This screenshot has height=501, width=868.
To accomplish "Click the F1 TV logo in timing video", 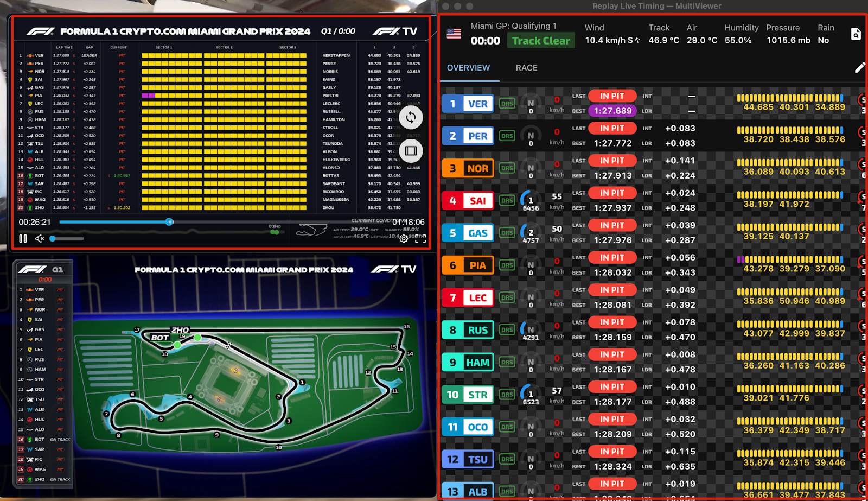I will click(395, 31).
